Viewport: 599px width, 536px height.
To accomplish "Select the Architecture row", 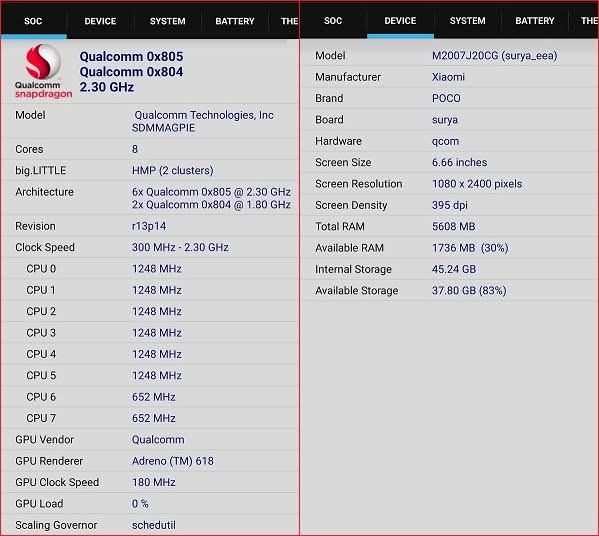I will pos(149,198).
